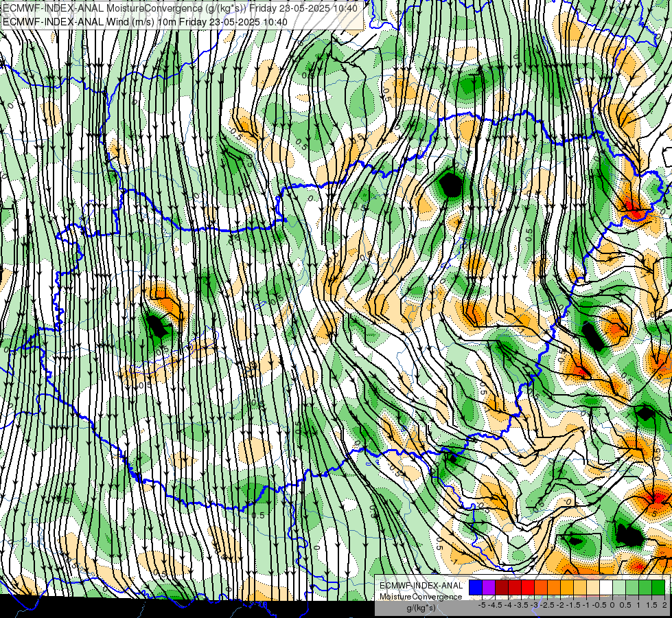672x618 pixels.
Task: Click the g/(kg*s) unit label in legend
Action: click(421, 608)
